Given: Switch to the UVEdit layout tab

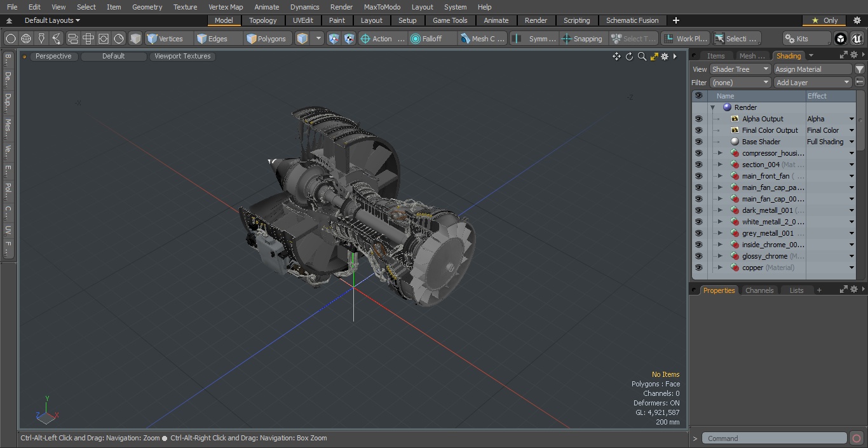Looking at the screenshot, I should coord(303,20).
